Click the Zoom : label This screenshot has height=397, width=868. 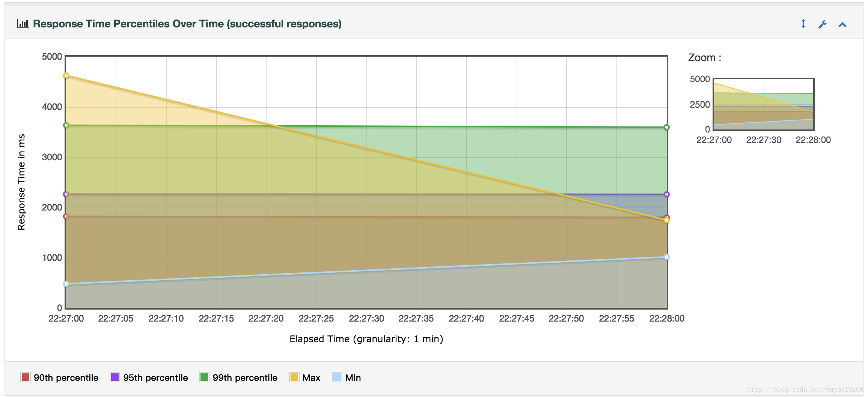coord(705,58)
